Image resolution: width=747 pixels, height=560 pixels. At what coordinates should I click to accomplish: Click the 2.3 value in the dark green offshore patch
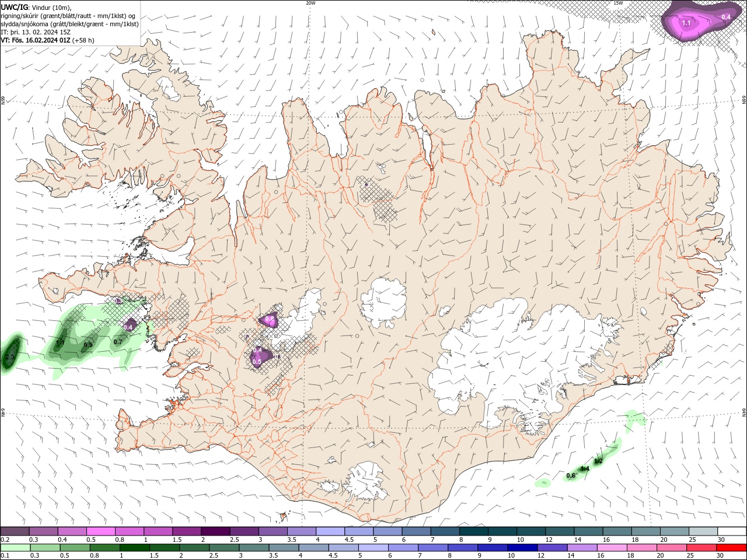coord(9,357)
